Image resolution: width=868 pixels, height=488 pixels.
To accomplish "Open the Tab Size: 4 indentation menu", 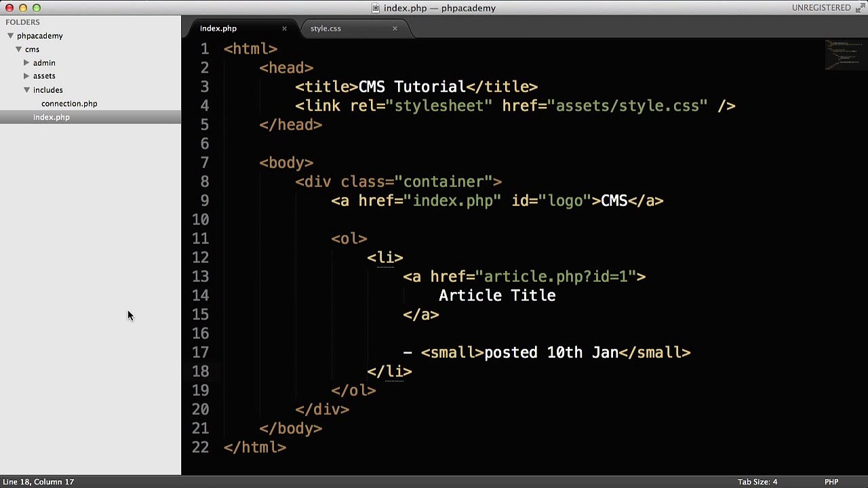I will pyautogui.click(x=757, y=482).
